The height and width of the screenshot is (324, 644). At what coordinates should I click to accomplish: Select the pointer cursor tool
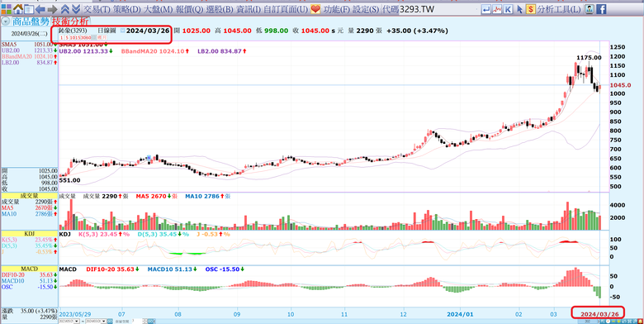519,9
